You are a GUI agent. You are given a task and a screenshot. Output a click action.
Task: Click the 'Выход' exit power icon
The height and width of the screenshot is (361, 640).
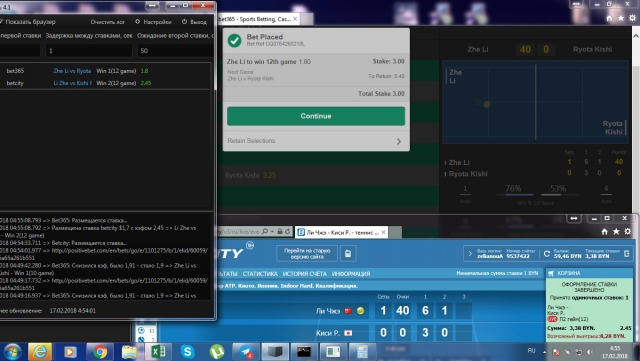tap(184, 22)
